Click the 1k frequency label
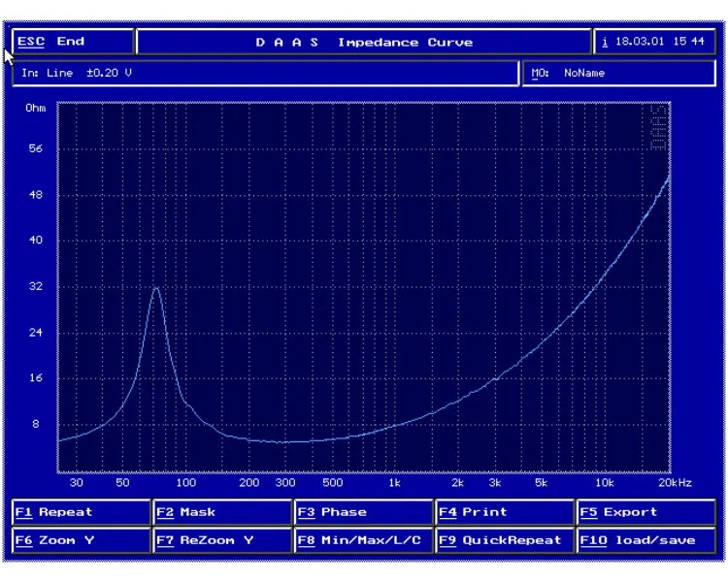Viewport: 728px width, 582px height. (x=395, y=483)
